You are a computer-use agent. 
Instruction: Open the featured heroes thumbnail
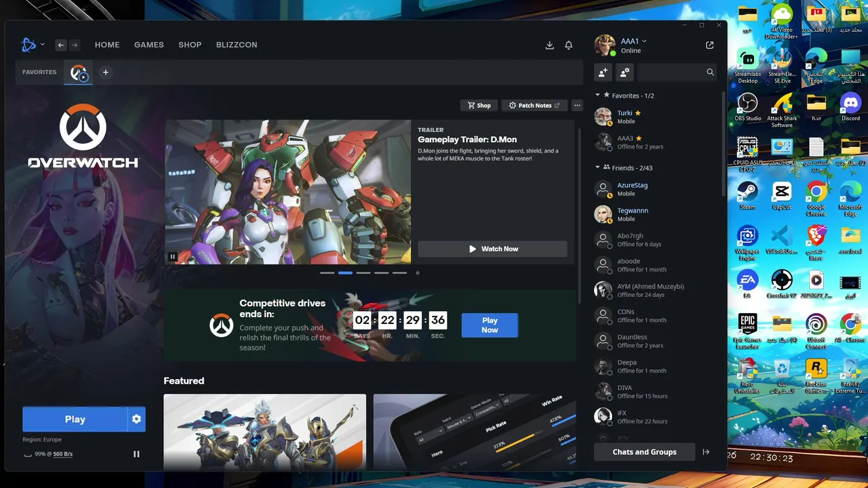coord(264,432)
